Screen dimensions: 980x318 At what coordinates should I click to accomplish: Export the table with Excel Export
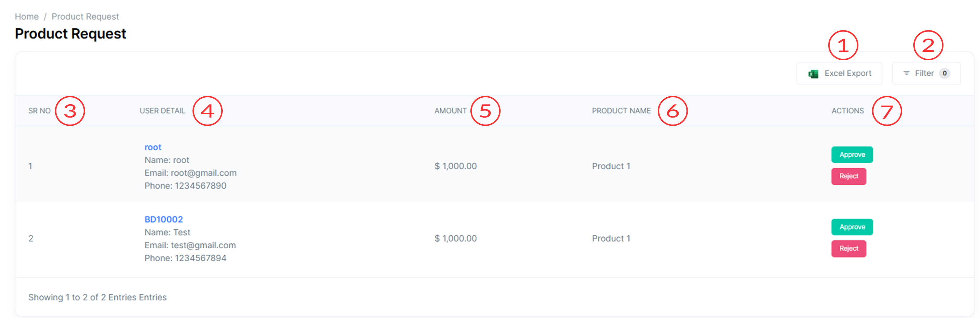[x=839, y=73]
